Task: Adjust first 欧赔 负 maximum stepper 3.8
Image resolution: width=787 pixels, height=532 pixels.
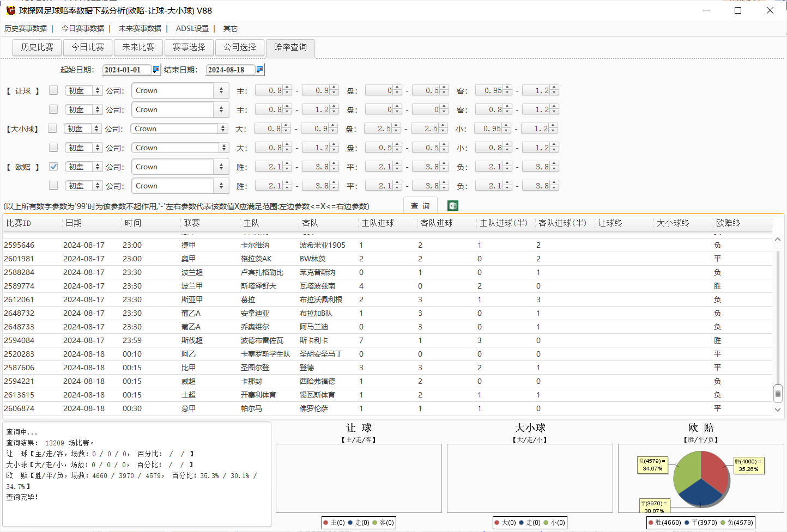Action: 540,167
